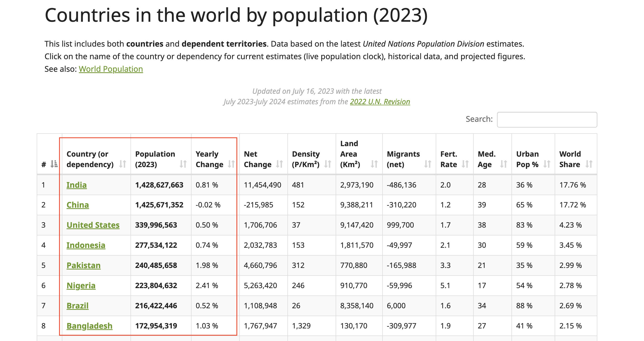Click the 'Country (or dependency)' header text
Viewport: 644px width, 341px height.
[90, 159]
